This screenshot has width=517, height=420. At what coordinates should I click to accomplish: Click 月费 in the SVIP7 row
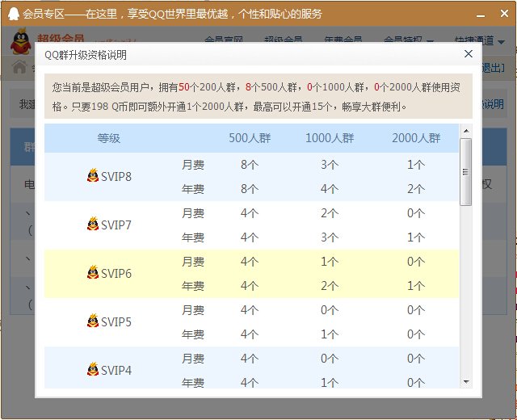(193, 213)
